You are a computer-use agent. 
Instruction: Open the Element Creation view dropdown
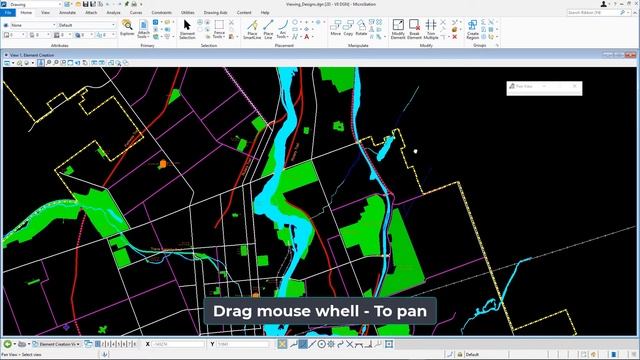click(x=56, y=344)
